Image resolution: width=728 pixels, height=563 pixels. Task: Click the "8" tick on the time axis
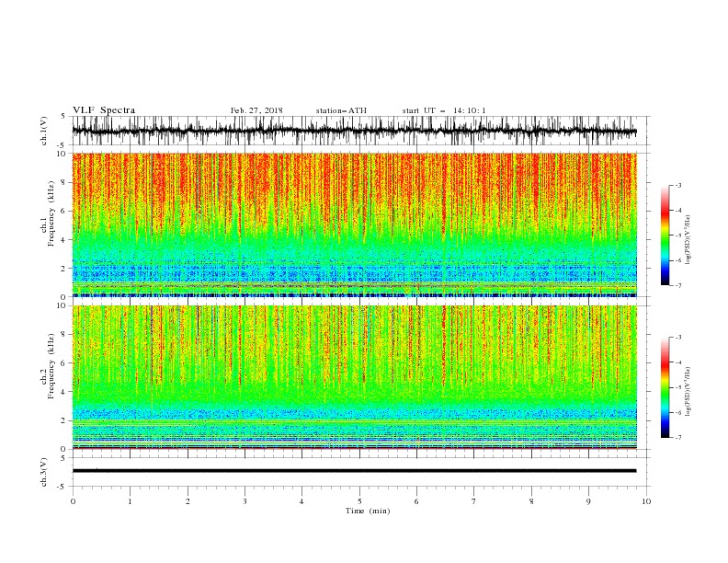point(531,501)
